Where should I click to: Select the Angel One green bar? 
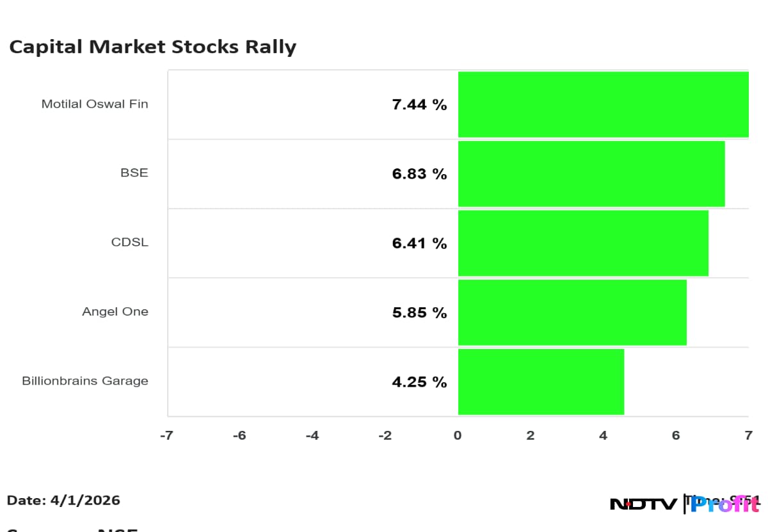point(572,312)
